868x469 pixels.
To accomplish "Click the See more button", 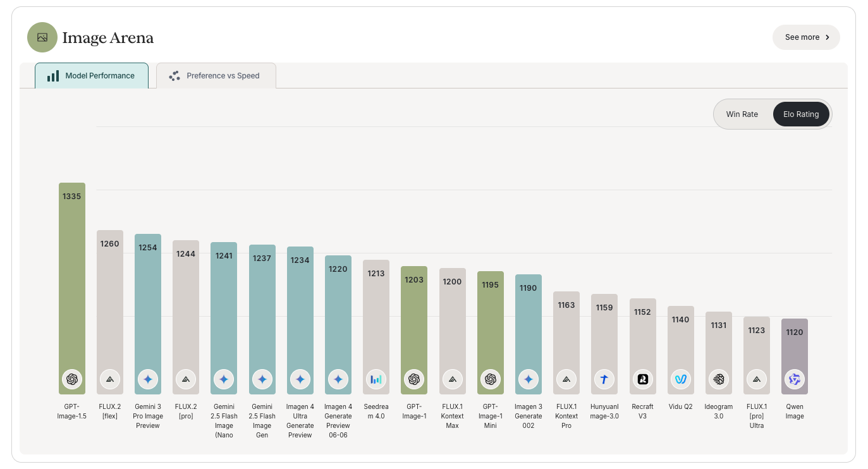I will tap(802, 37).
